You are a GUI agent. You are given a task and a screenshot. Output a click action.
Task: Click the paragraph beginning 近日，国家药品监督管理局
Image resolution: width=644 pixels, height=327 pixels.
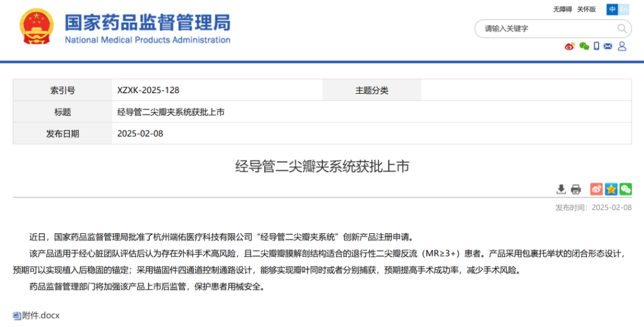click(221, 237)
